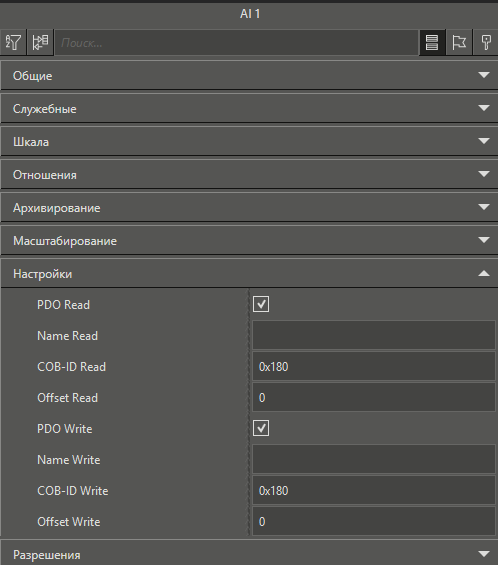The image size is (498, 565).
Task: Expand the Шкала section arrow
Action: [x=484, y=141]
